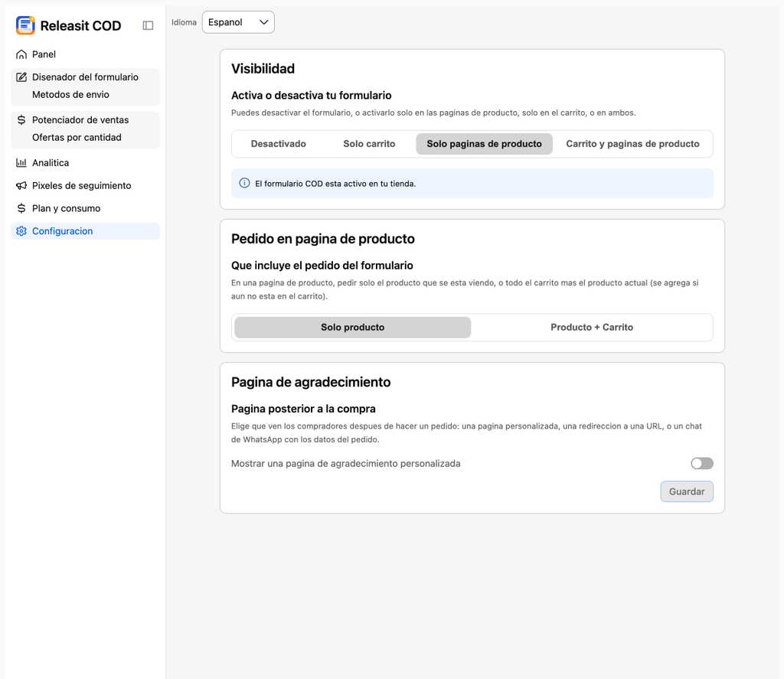Click the subheading 'Activa o desactiva tu formulario'
The height and width of the screenshot is (679, 784).
point(311,96)
